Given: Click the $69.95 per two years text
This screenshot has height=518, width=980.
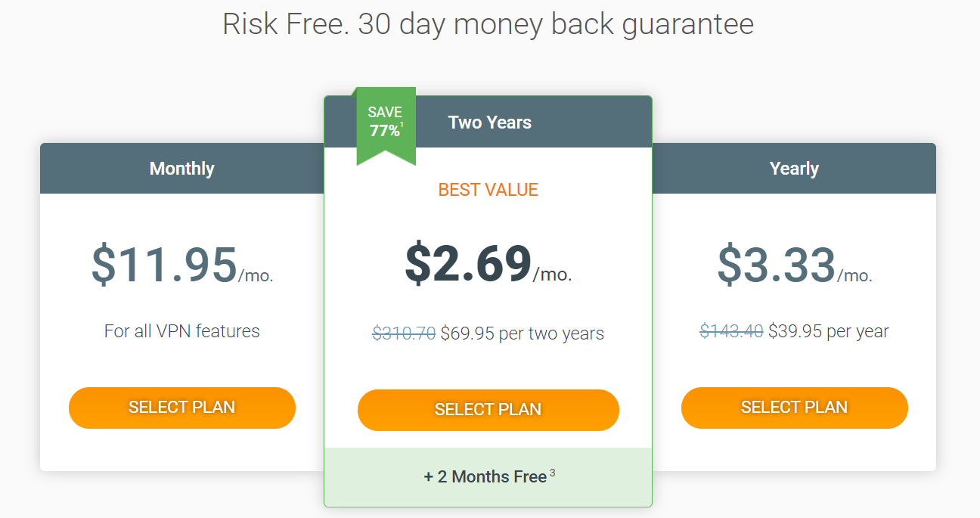Looking at the screenshot, I should [523, 333].
